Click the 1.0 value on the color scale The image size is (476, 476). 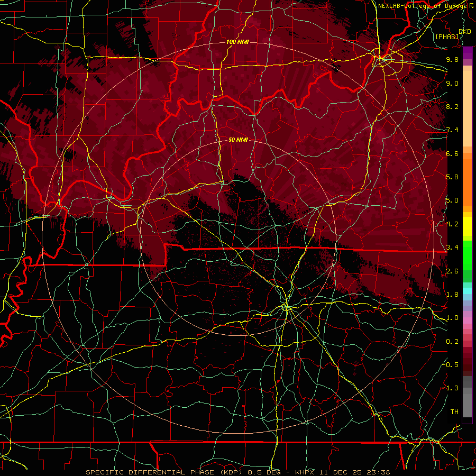click(452, 318)
